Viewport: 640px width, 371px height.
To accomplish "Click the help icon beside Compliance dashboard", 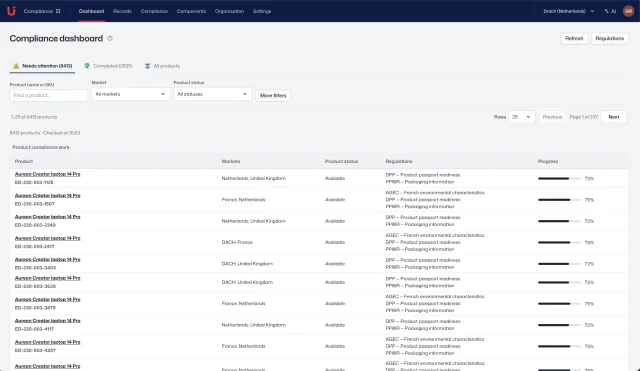I will (x=110, y=38).
